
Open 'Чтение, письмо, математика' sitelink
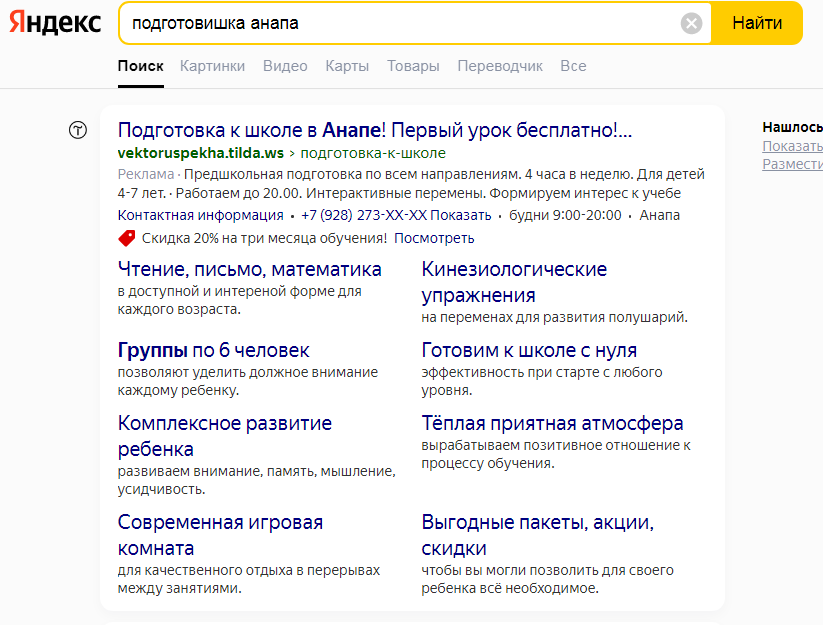point(249,269)
